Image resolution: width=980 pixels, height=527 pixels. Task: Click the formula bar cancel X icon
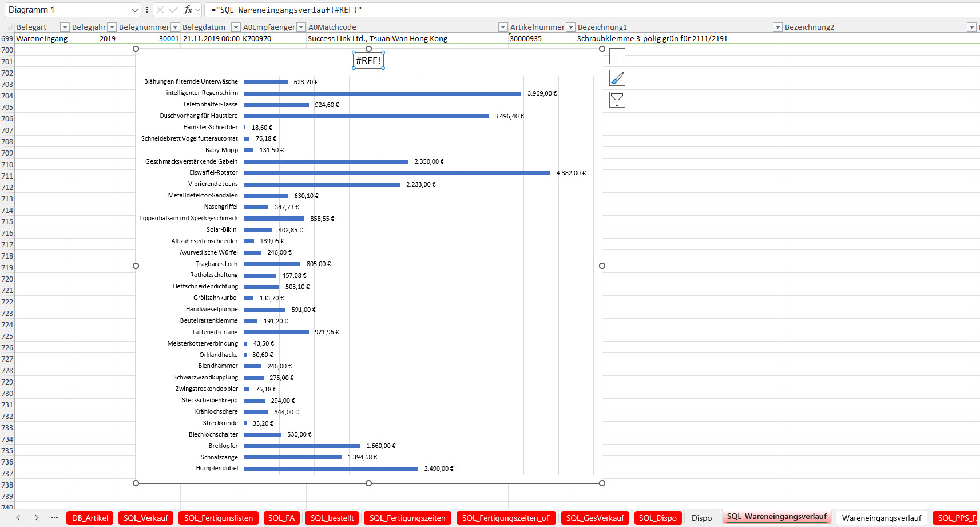160,10
